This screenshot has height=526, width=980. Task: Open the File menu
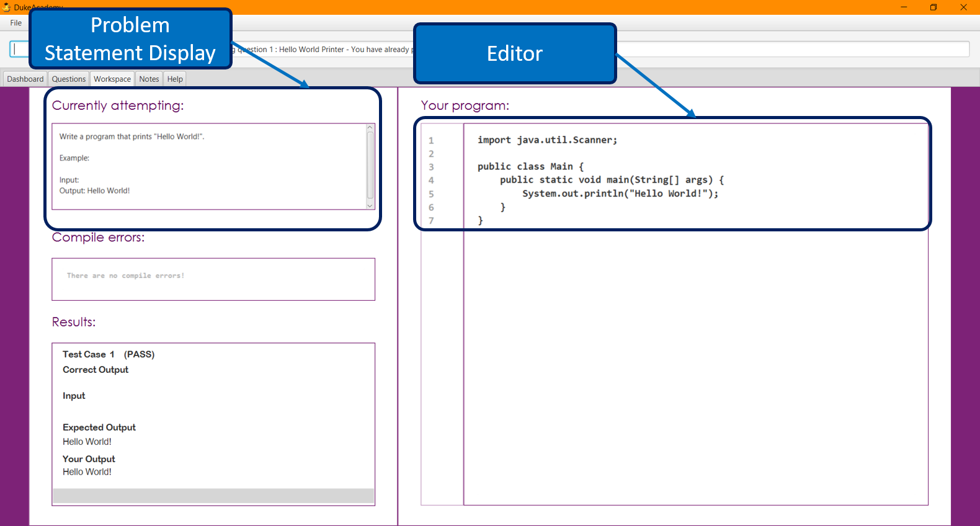click(x=16, y=23)
